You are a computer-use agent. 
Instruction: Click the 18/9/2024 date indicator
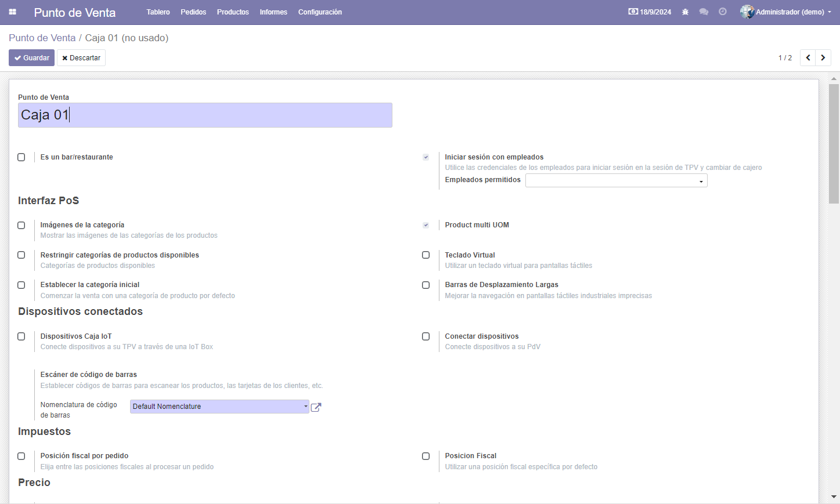pos(650,12)
